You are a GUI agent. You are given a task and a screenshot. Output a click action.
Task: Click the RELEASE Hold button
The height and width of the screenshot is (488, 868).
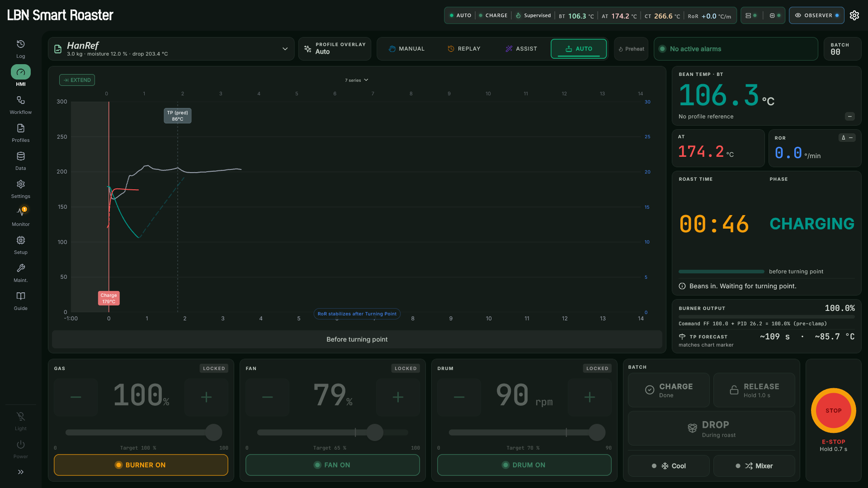tap(754, 390)
